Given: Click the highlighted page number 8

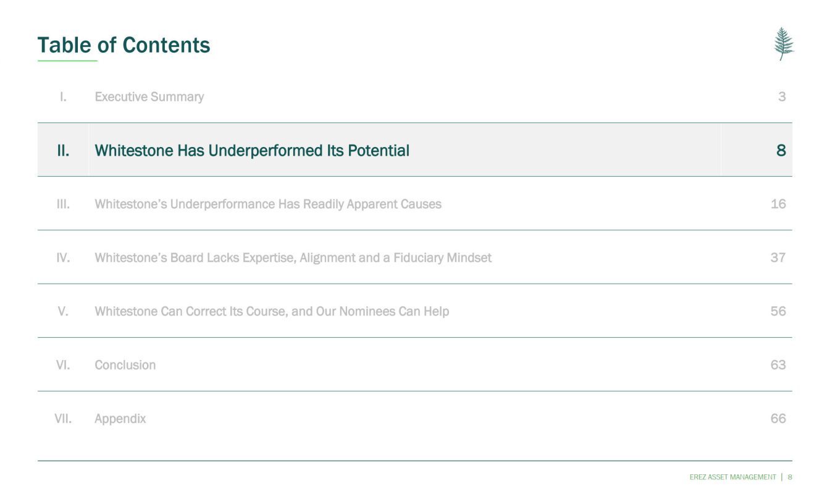Looking at the screenshot, I should [x=781, y=151].
